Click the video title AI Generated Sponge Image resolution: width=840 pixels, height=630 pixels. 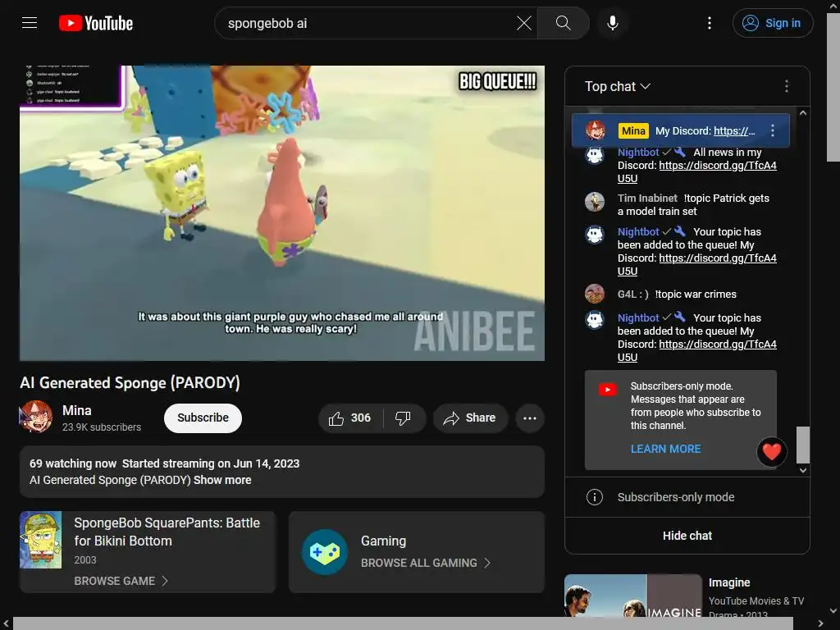coord(130,382)
